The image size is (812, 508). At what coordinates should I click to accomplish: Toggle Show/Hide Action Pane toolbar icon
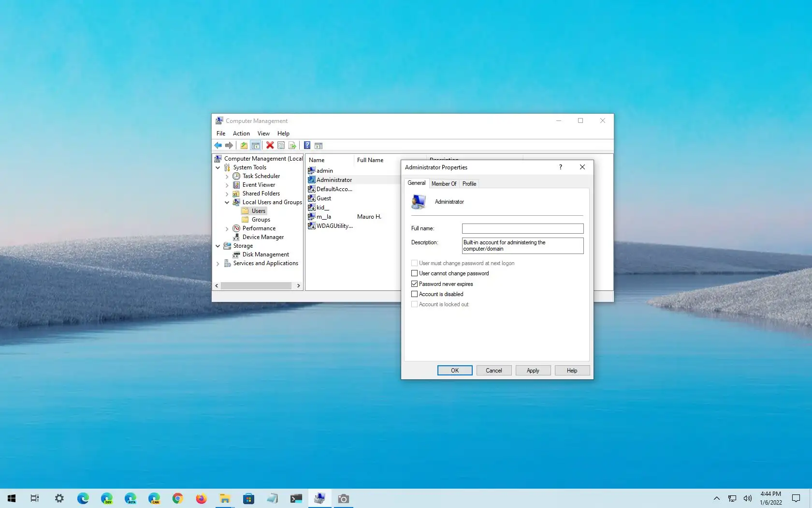click(319, 146)
